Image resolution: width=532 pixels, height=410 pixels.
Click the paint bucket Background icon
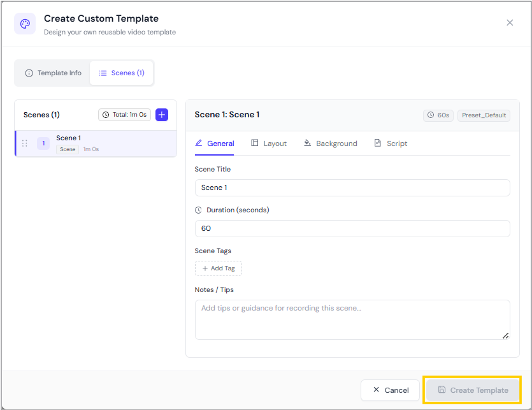308,143
